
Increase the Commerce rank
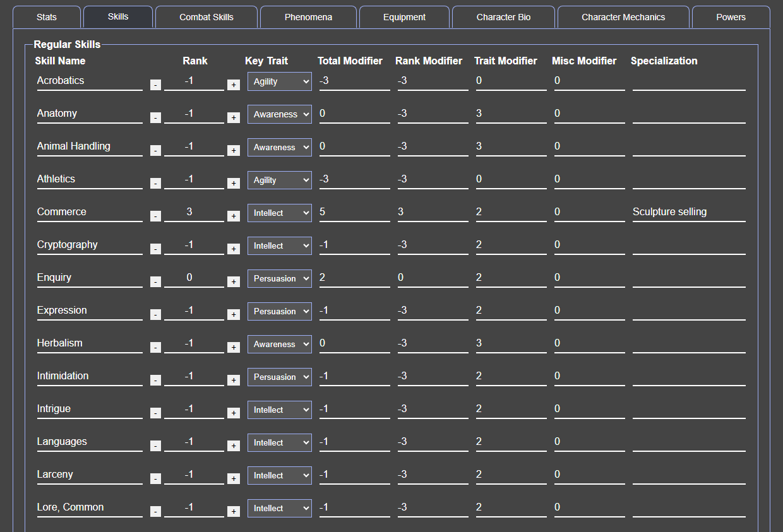(x=234, y=216)
